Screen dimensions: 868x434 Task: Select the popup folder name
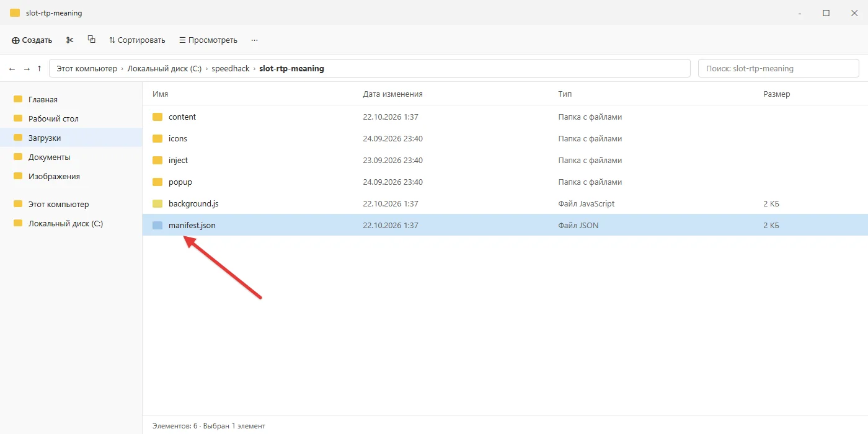click(x=180, y=182)
